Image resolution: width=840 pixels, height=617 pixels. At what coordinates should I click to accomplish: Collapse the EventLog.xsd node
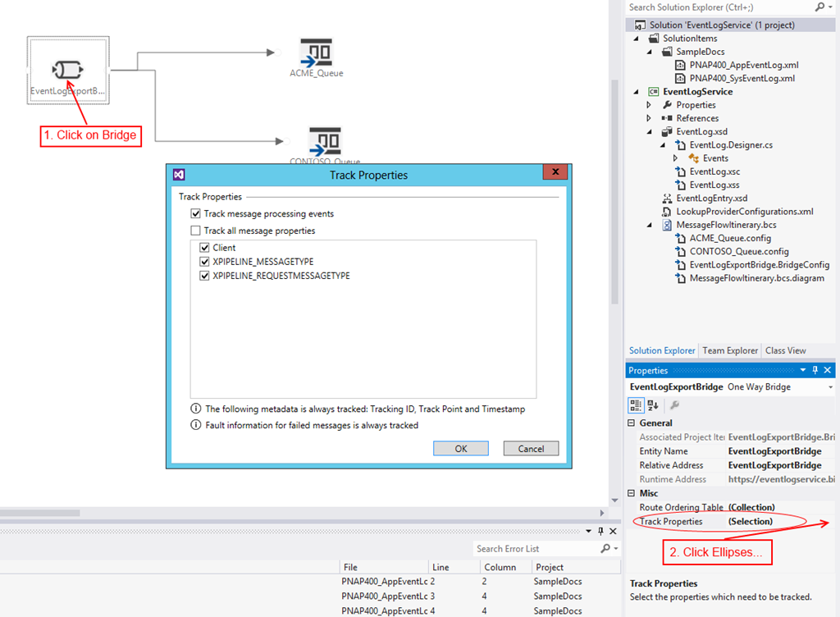pyautogui.click(x=649, y=131)
